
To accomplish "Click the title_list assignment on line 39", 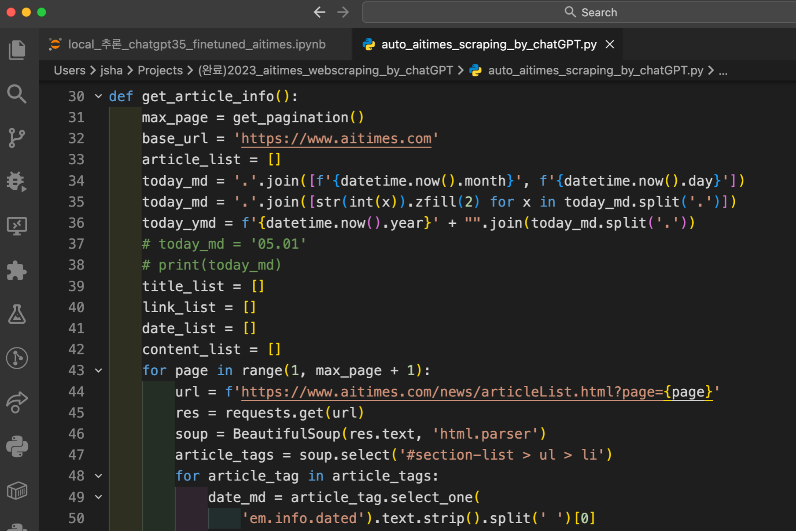I will (203, 286).
